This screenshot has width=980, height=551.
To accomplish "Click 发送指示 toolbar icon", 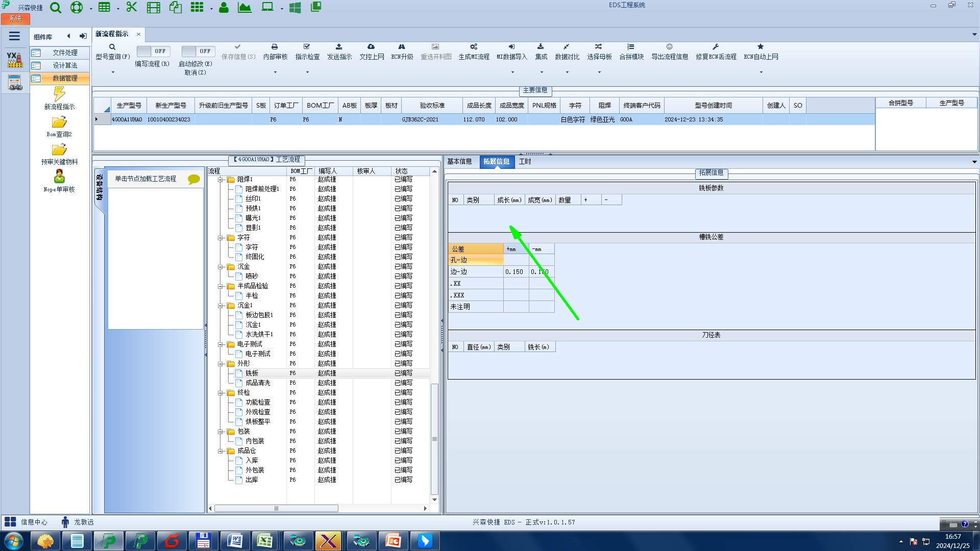I will tap(339, 51).
